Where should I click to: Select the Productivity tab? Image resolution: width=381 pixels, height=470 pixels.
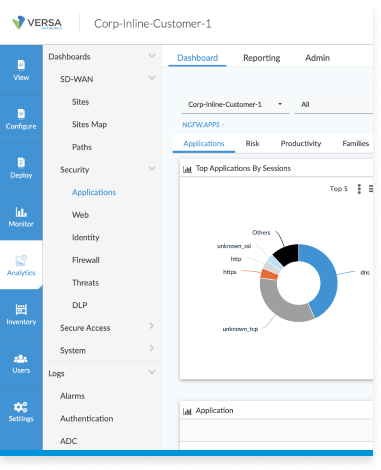click(301, 144)
